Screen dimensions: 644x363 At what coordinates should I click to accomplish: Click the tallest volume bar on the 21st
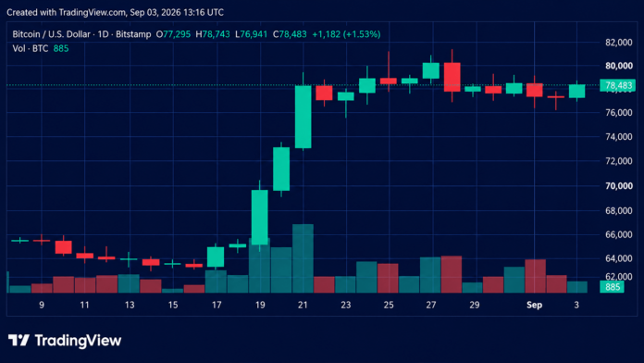click(303, 258)
